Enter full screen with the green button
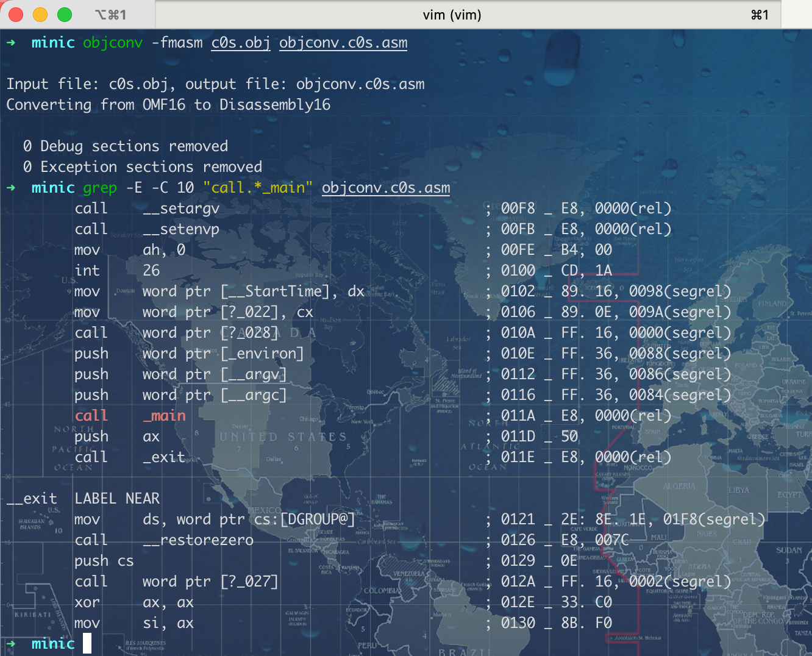The height and width of the screenshot is (656, 812). [65, 15]
